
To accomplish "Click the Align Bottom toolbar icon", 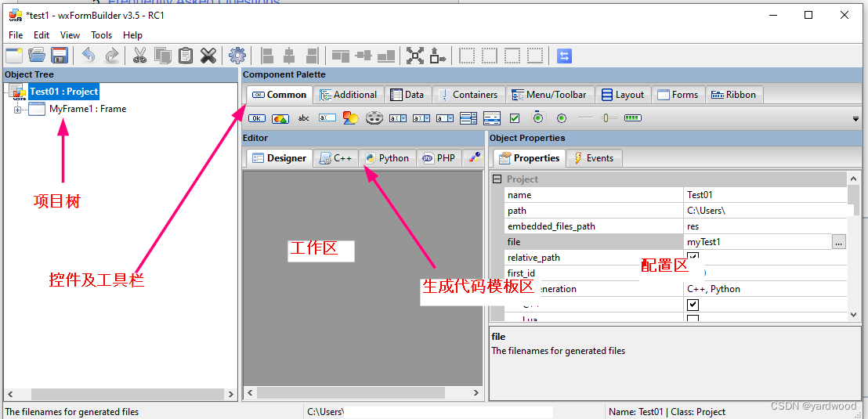I will (386, 56).
